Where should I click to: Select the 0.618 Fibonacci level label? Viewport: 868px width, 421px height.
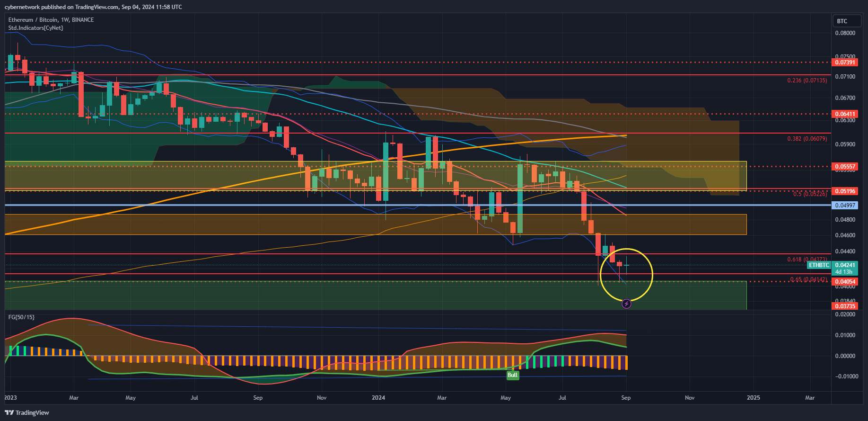click(807, 260)
